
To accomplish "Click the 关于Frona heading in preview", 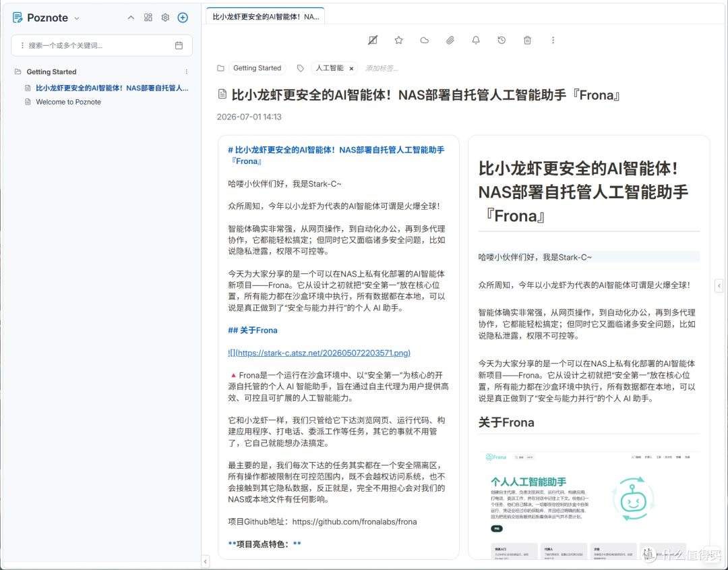I will (506, 422).
